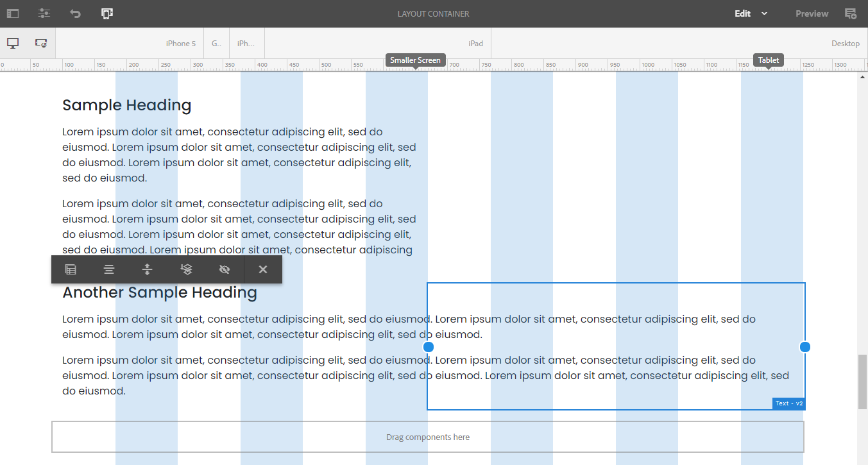Revert breakpoint layout layers icon
Viewport: 868px width, 465px height.
186,269
